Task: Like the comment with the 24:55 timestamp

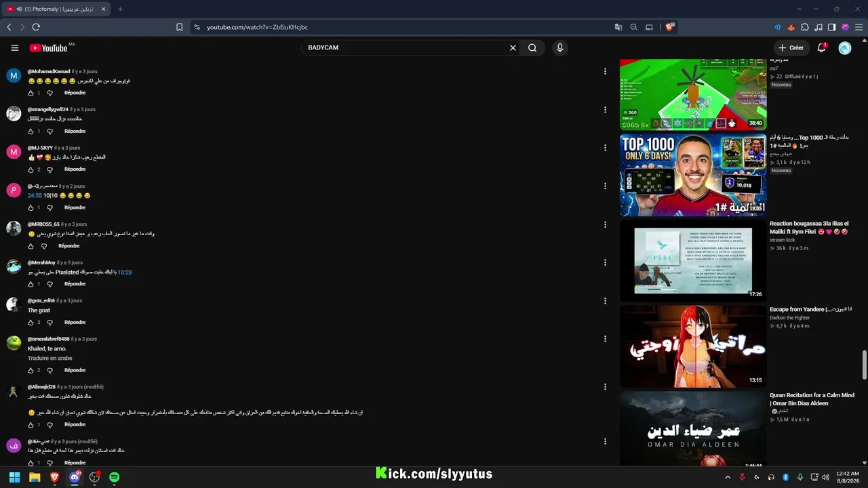Action: [x=31, y=207]
